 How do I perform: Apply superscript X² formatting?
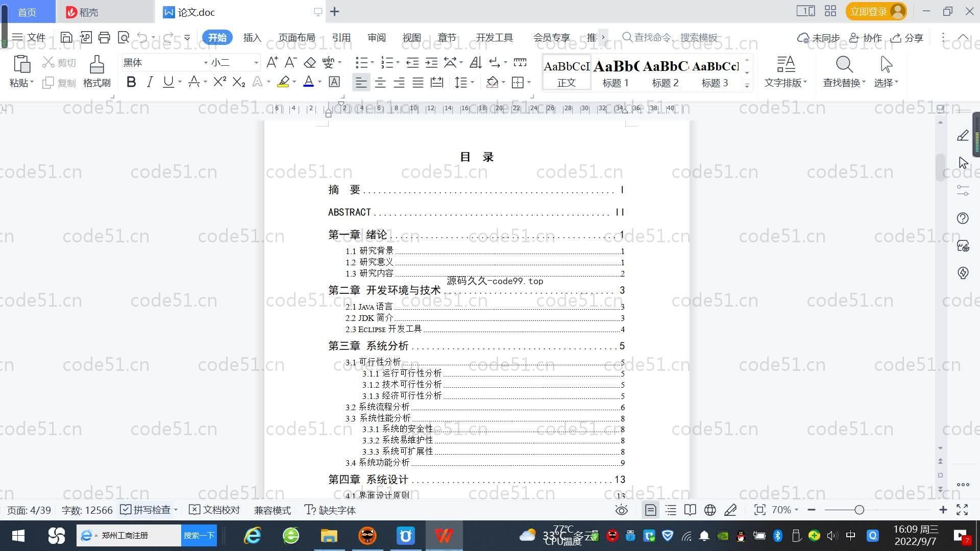pos(219,82)
